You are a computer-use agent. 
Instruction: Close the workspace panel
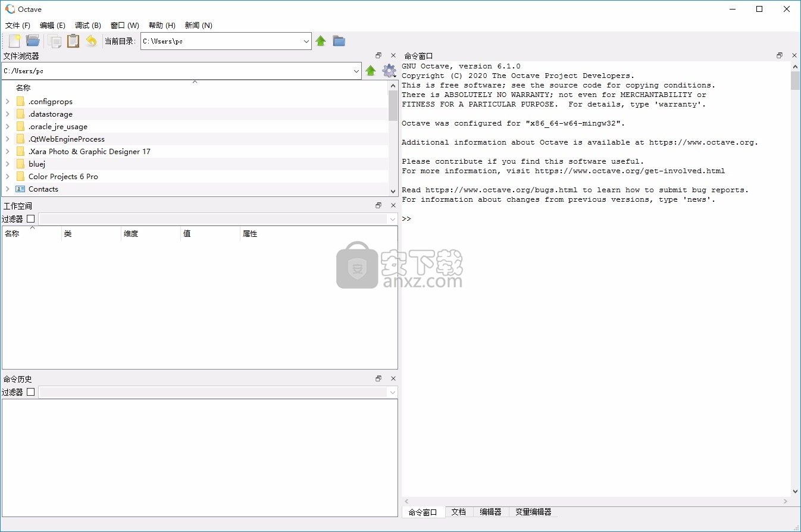pos(393,205)
